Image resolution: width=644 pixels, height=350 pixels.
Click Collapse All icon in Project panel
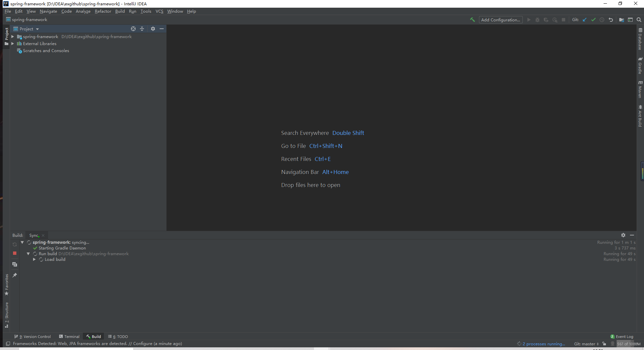(x=142, y=29)
